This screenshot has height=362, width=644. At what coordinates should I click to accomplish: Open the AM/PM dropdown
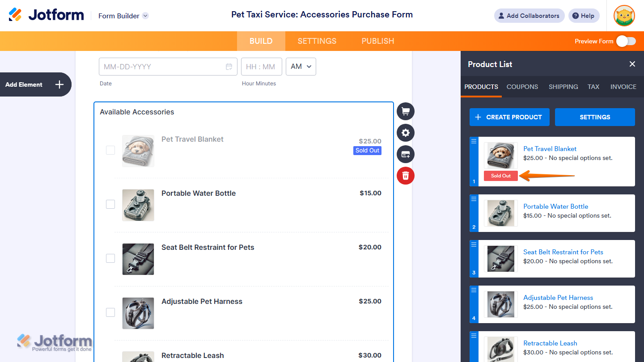pos(301,67)
